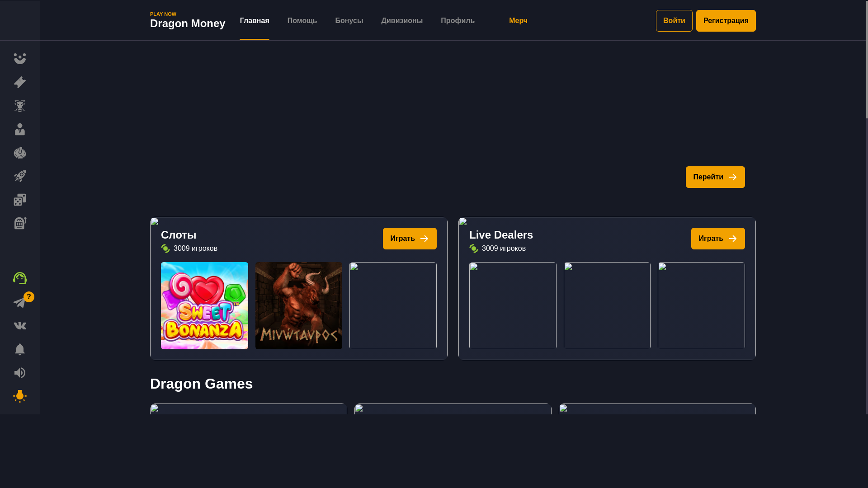Open the ticket icon in sidebar
868x488 pixels.
coord(20,82)
